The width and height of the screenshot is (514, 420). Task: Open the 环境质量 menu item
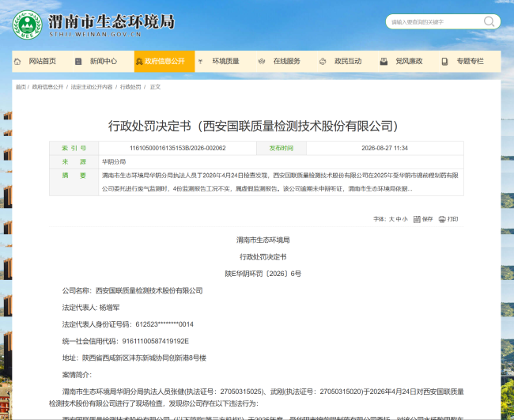[225, 61]
